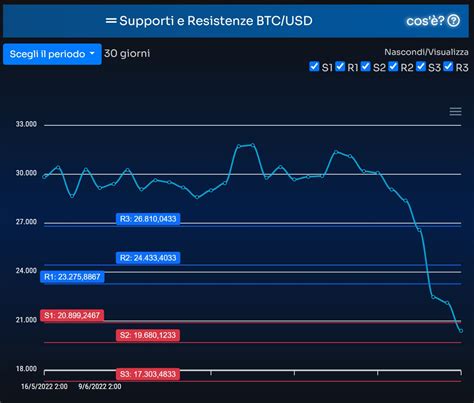Screen dimensions: 474x403
Task: Toggle the R2 resistance checkbox
Action: (x=393, y=66)
